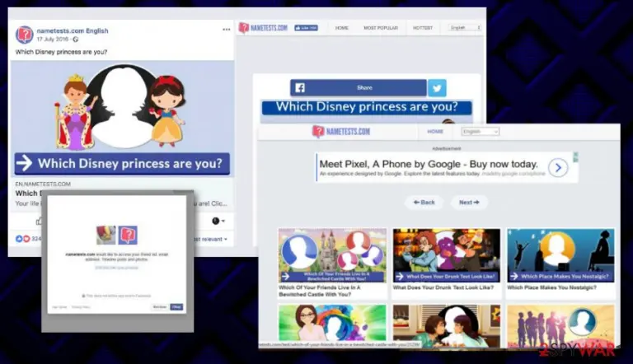Open the most relevant comments dropdown
The image size is (633, 364).
[x=210, y=240]
